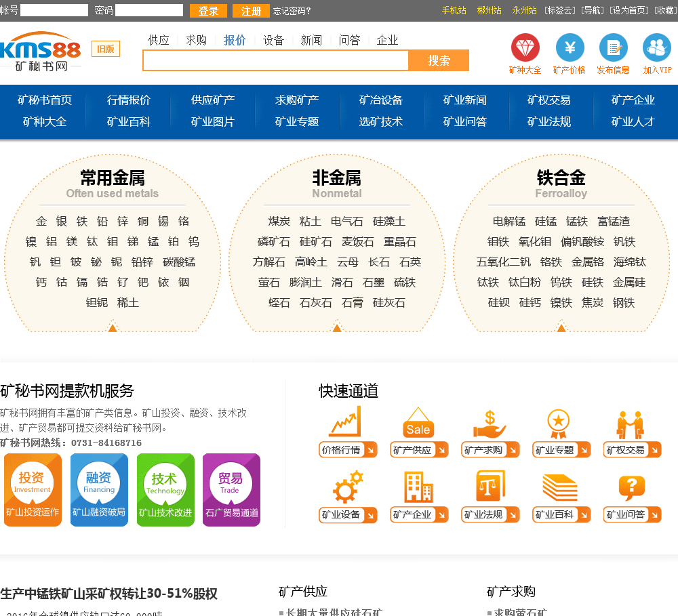The image size is (678, 616).
Task: Open the 融资 Financing tile
Action: [x=99, y=490]
